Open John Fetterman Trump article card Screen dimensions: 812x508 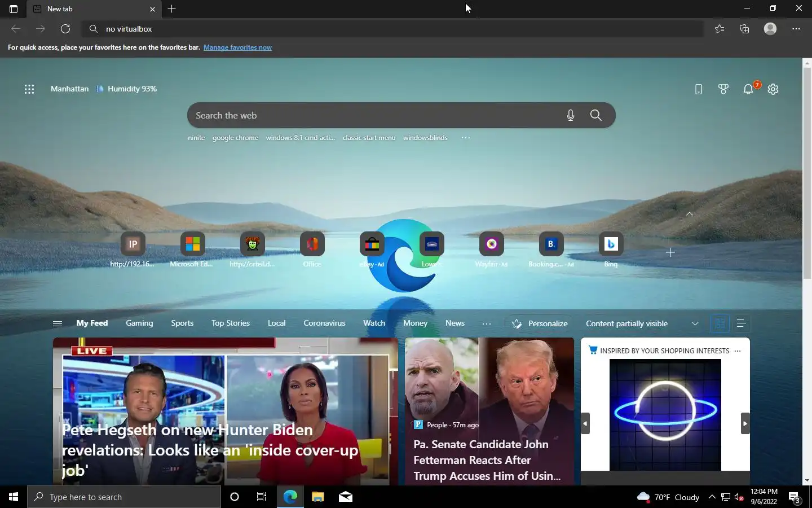489,411
